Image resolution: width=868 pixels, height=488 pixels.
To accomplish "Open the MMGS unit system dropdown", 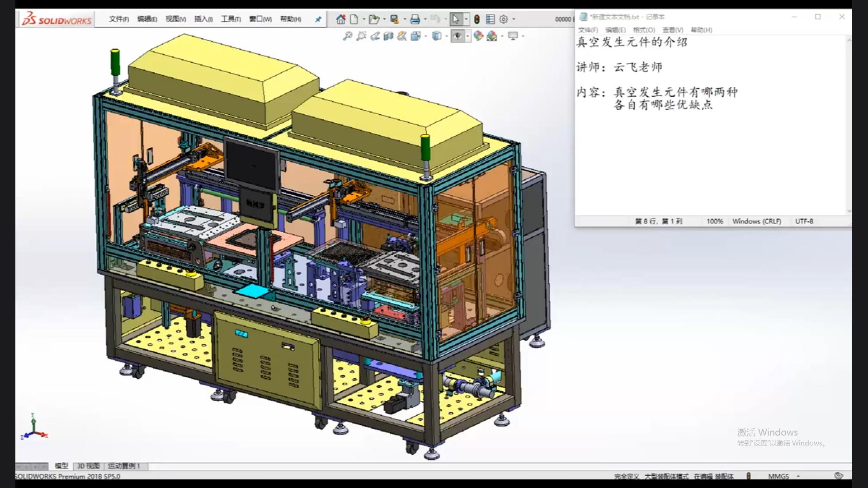I will [798, 476].
